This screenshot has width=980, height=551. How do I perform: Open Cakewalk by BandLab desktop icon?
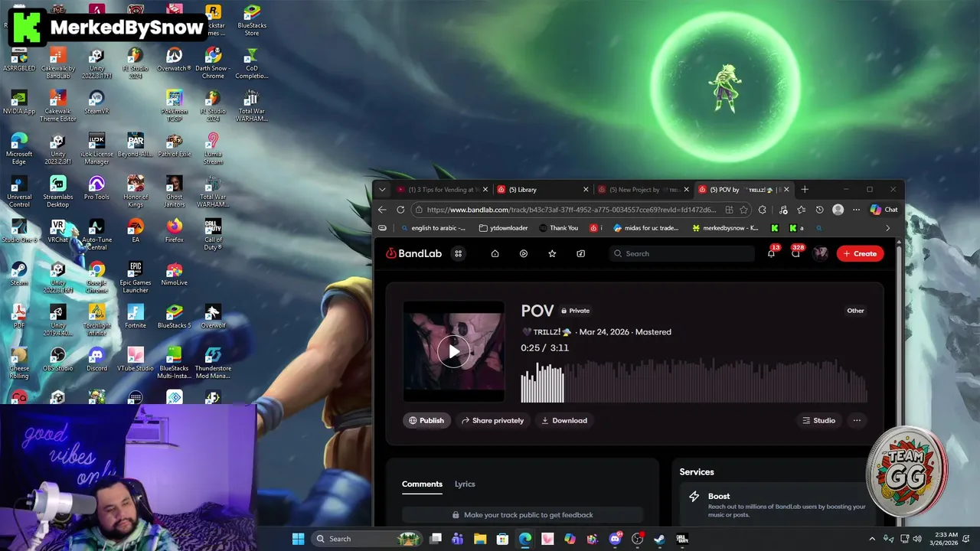(x=58, y=63)
